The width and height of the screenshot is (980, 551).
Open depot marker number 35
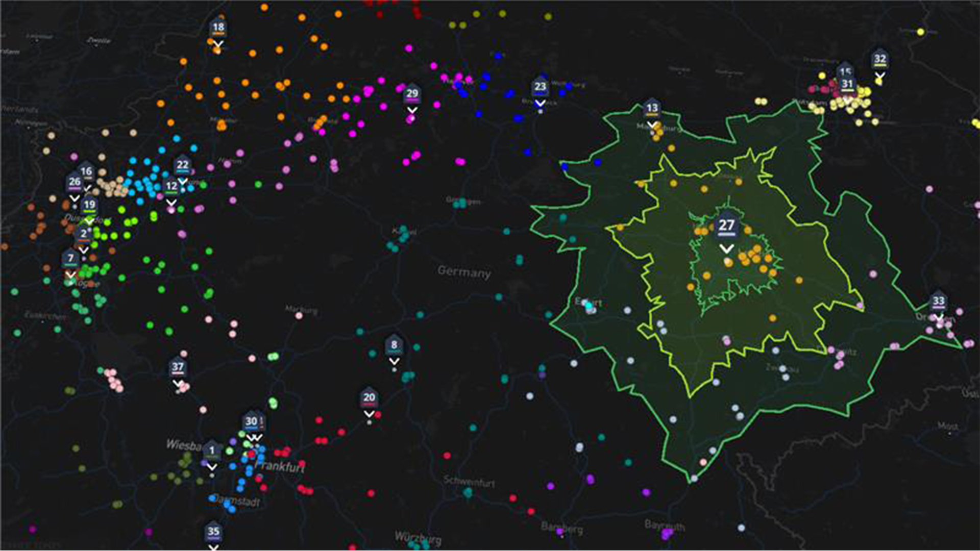click(213, 532)
